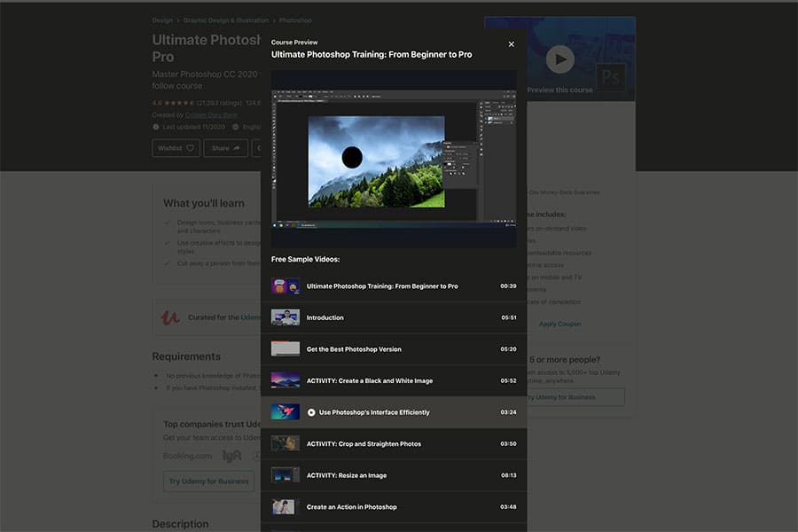Click the 08:13 duration of Resize an Image
Image resolution: width=798 pixels, height=532 pixels.
pos(508,475)
